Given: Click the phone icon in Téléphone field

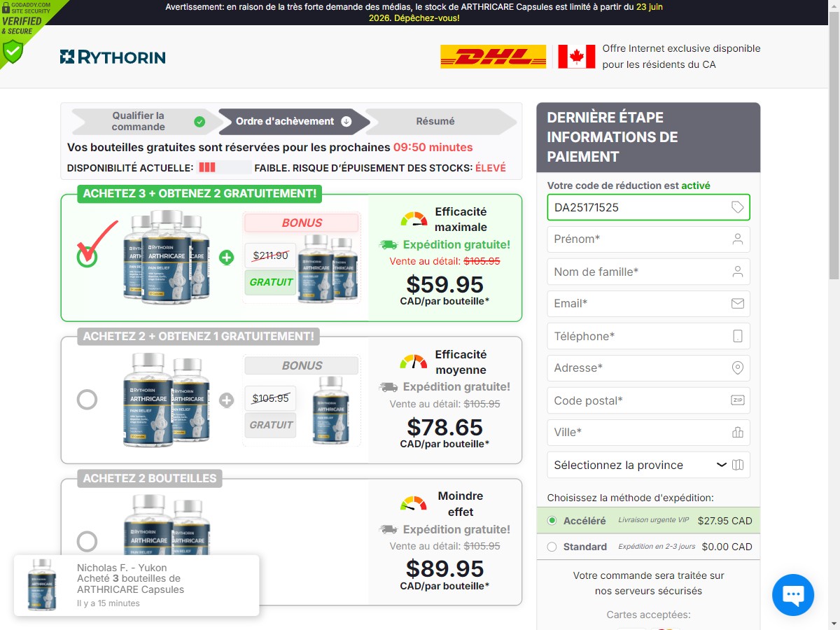Looking at the screenshot, I should (x=737, y=336).
